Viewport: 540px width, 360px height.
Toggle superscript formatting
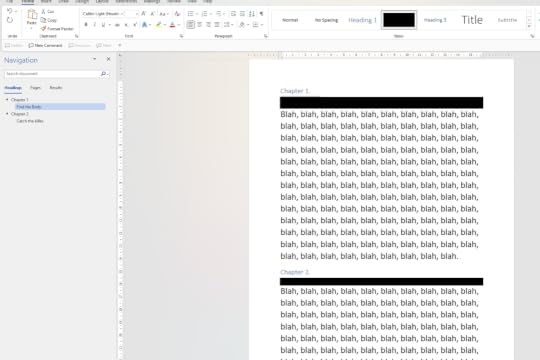click(135, 25)
